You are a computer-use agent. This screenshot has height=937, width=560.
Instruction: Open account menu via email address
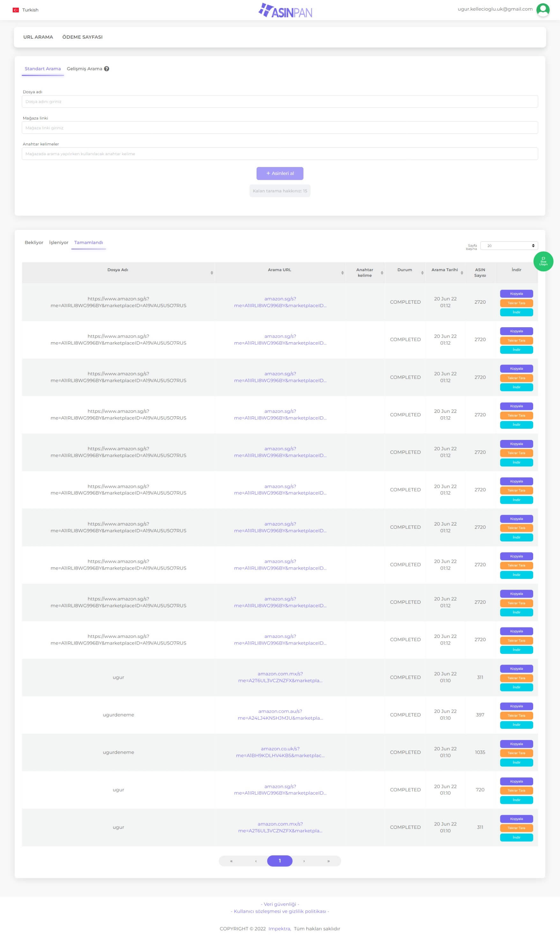click(x=495, y=9)
